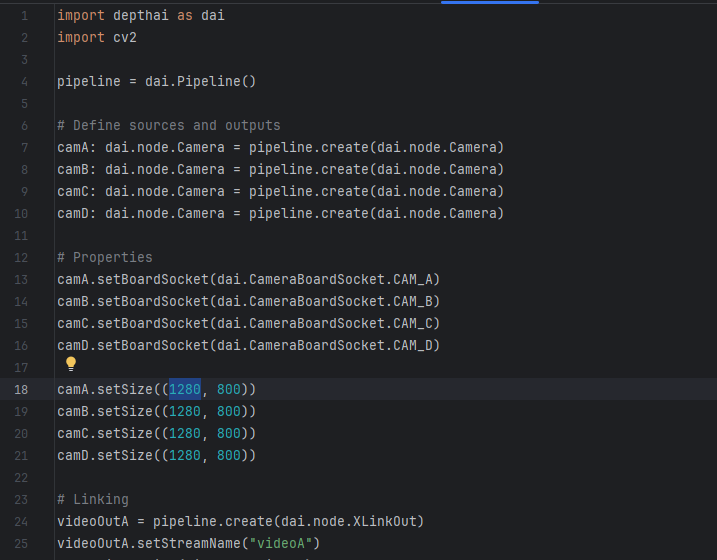Click the highlighted 1280 value on line 18
The width and height of the screenshot is (717, 560).
click(x=185, y=389)
